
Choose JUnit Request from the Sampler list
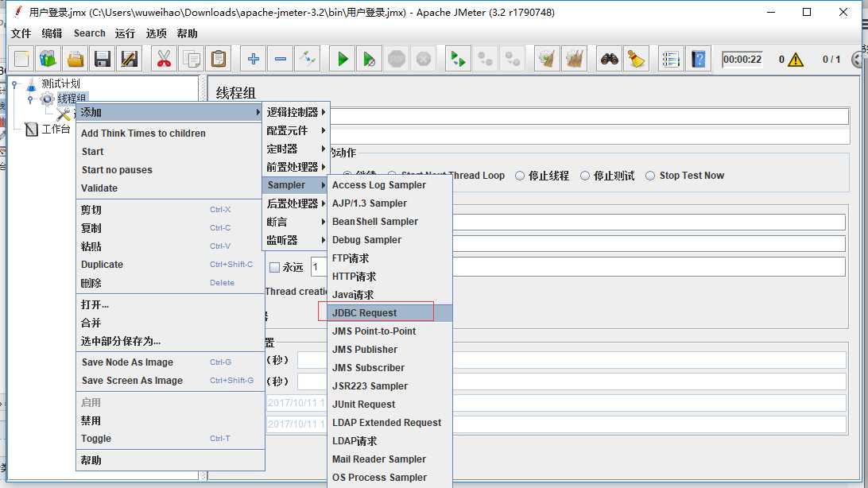pos(390,405)
